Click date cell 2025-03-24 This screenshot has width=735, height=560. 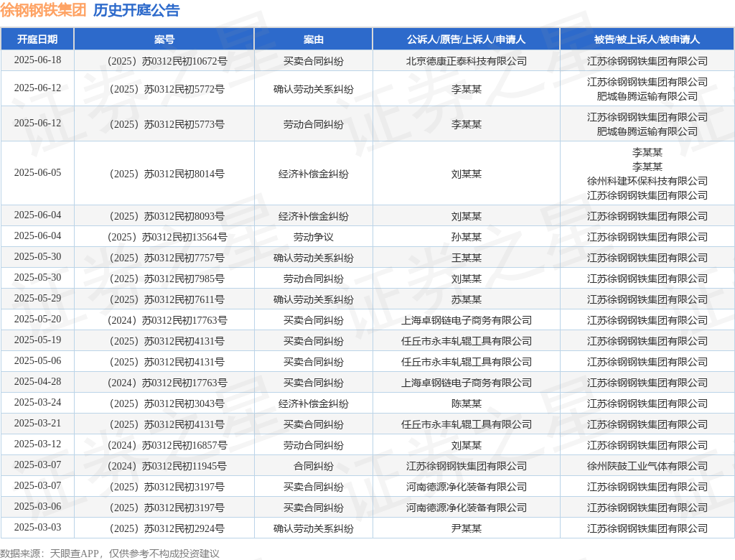pyautogui.click(x=37, y=403)
